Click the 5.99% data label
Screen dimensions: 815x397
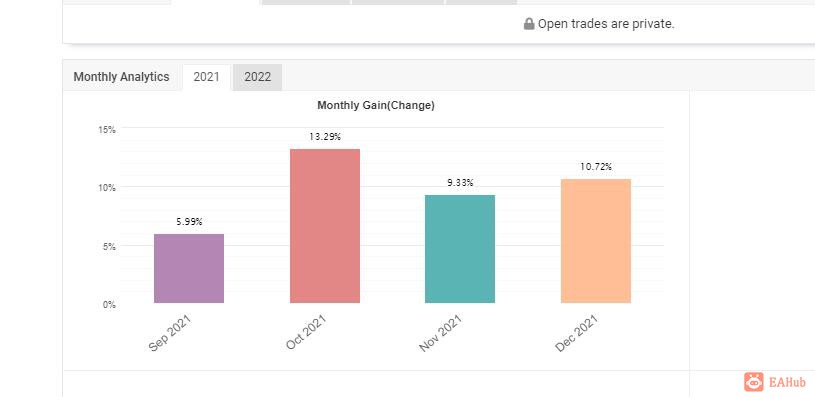[x=189, y=222]
